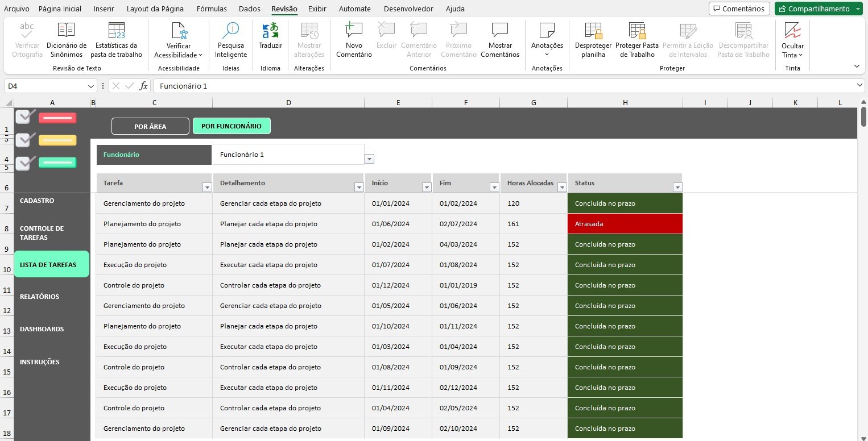Click the checkbox beside the green bar
This screenshot has height=441, width=868.
coord(24,163)
